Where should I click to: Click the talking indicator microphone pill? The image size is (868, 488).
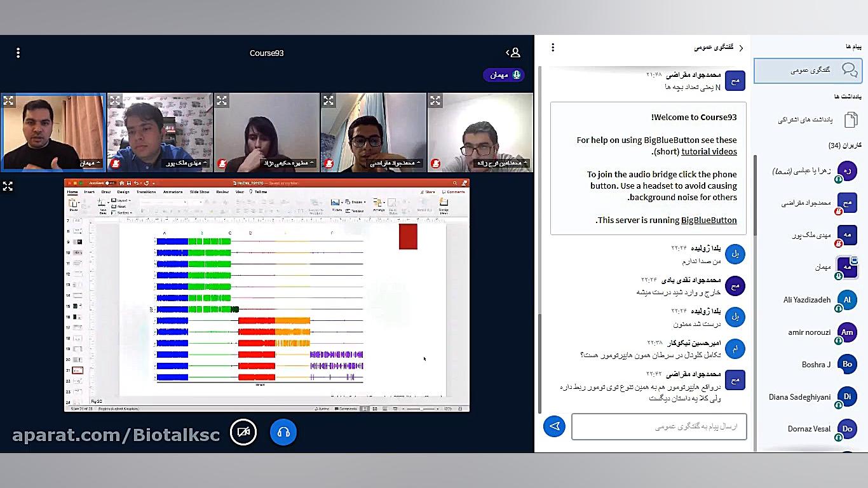click(x=504, y=75)
